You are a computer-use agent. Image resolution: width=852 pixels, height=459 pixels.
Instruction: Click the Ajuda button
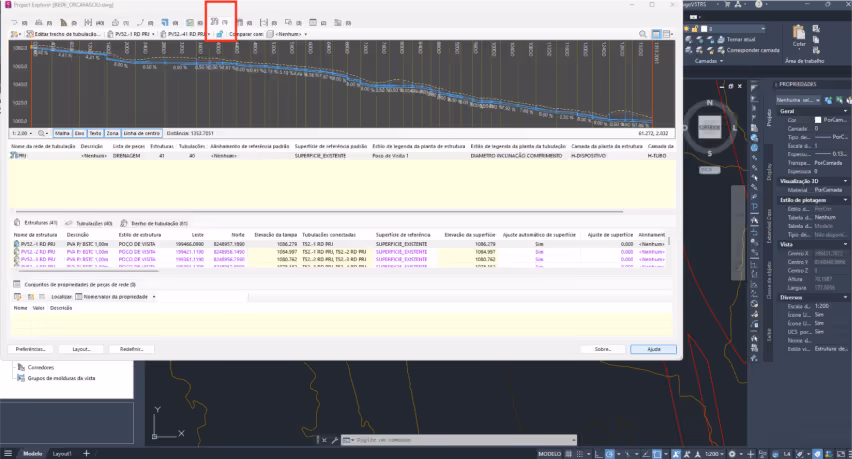654,349
